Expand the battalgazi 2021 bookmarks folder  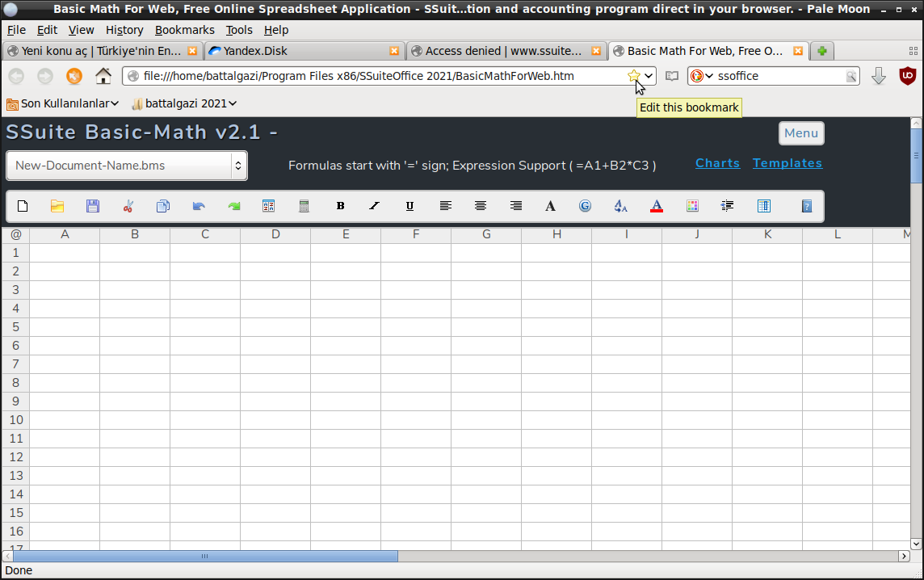184,103
